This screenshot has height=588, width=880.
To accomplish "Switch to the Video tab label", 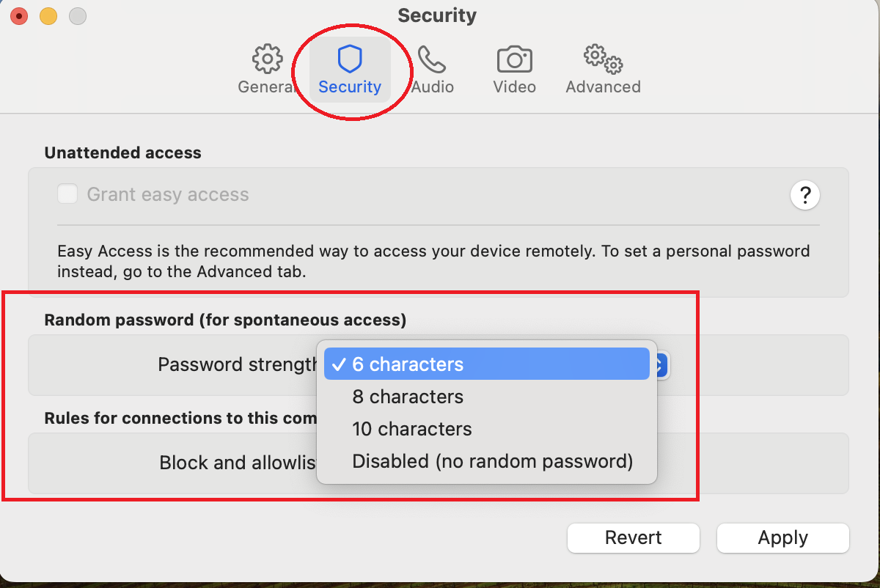I will pos(514,87).
